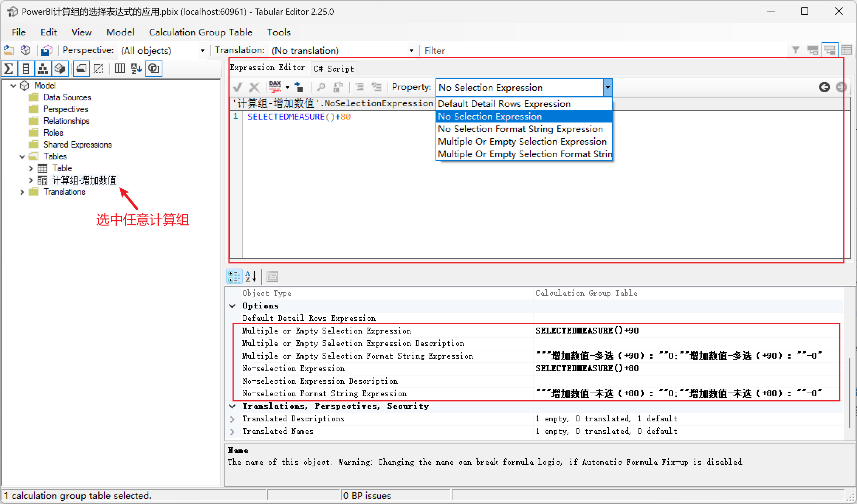Click the flat list filter results icon

[x=847, y=50]
